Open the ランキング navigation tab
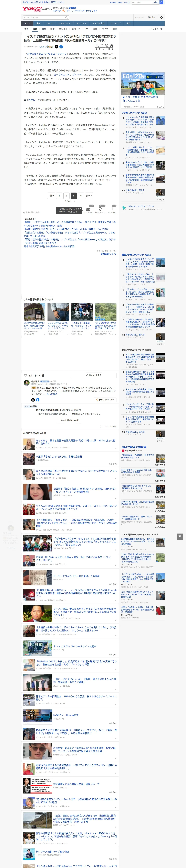Screen dimensions: 186x868 [115, 24]
